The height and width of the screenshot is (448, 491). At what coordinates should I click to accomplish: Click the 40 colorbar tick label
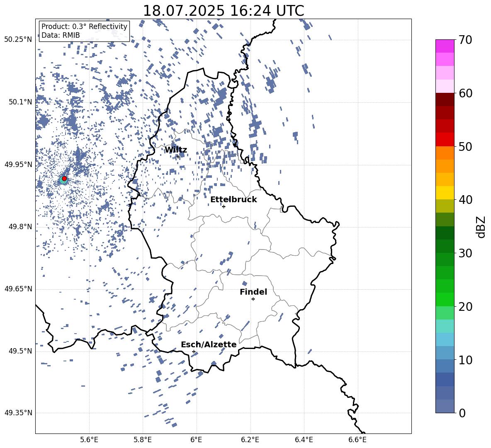(465, 200)
